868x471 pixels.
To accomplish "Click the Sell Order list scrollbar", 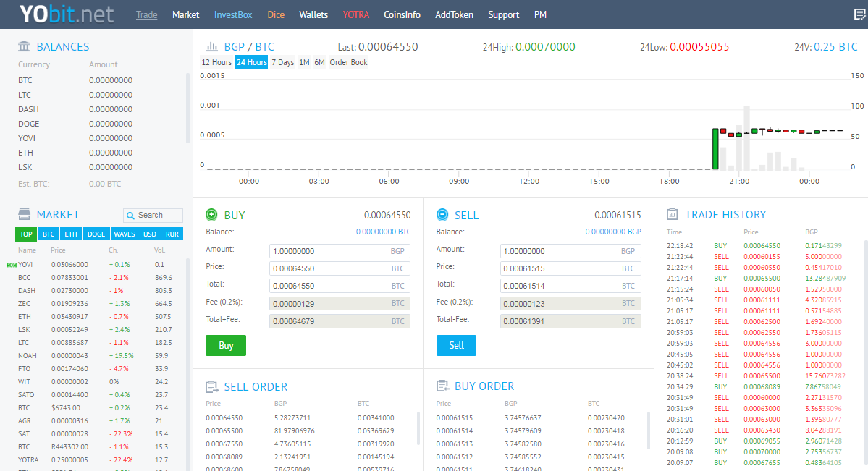I will click(418, 428).
